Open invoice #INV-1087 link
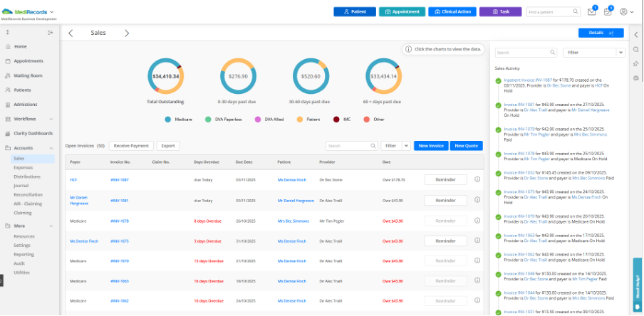The width and height of the screenshot is (644, 316). click(x=119, y=179)
